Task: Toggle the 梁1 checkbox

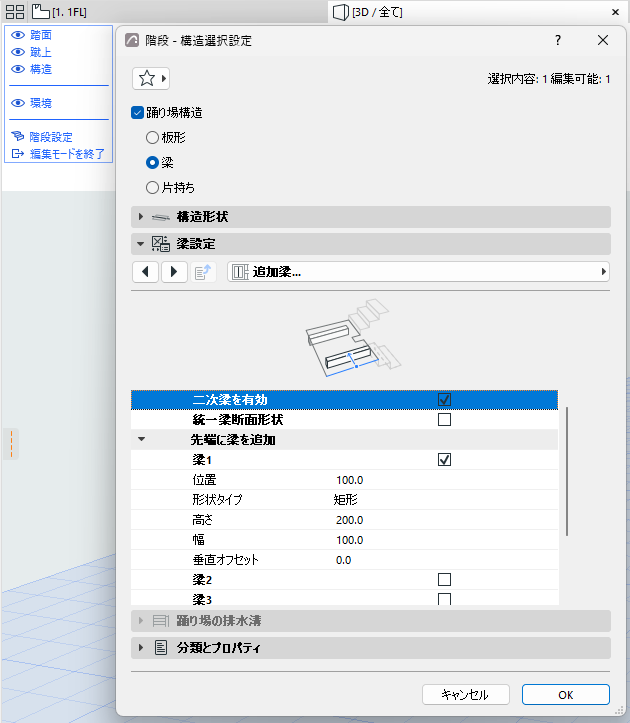Action: pyautogui.click(x=445, y=460)
